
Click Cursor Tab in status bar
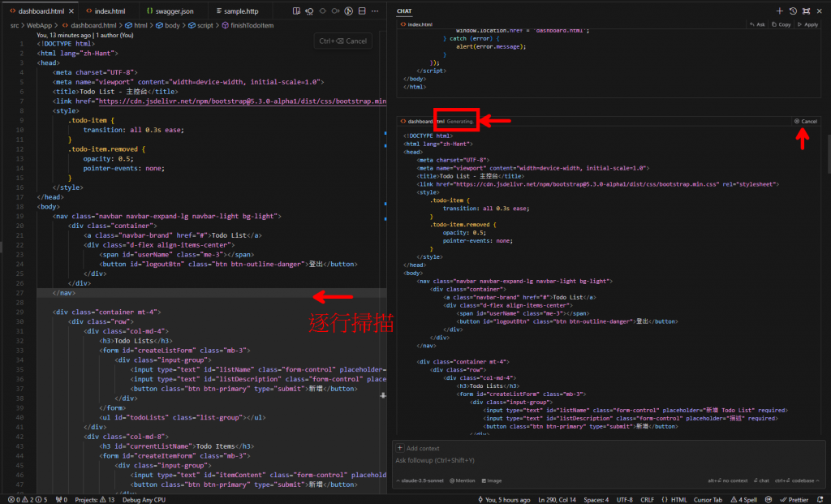(x=708, y=500)
